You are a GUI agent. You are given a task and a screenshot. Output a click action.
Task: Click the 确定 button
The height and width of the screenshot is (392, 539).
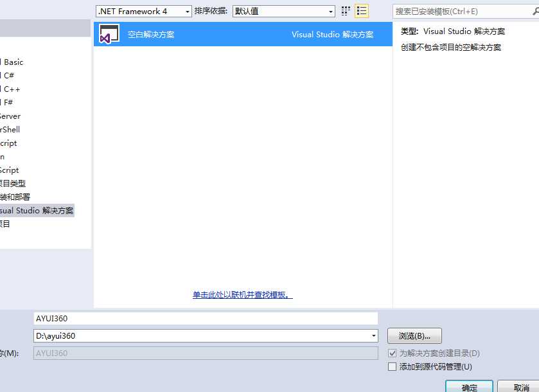[469, 387]
